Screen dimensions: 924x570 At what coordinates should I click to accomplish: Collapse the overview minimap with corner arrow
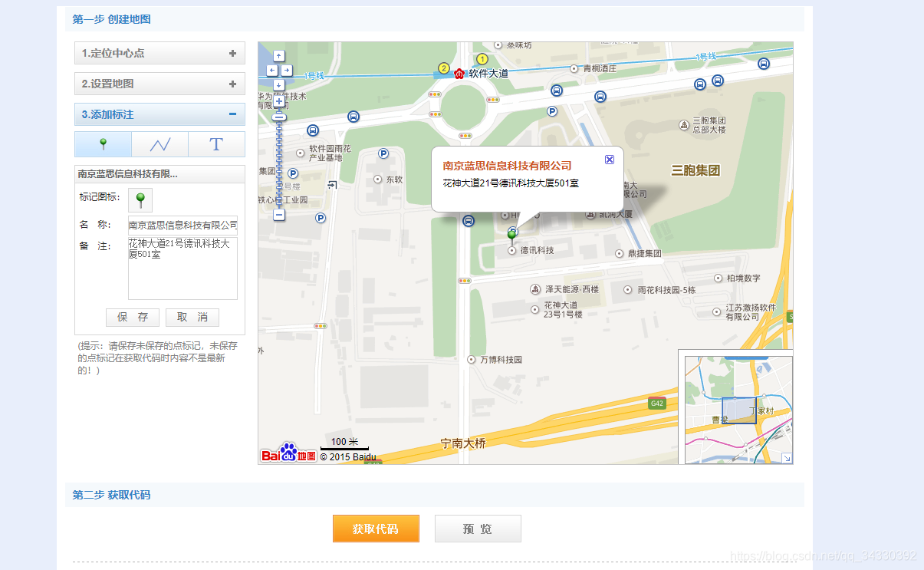pos(786,457)
